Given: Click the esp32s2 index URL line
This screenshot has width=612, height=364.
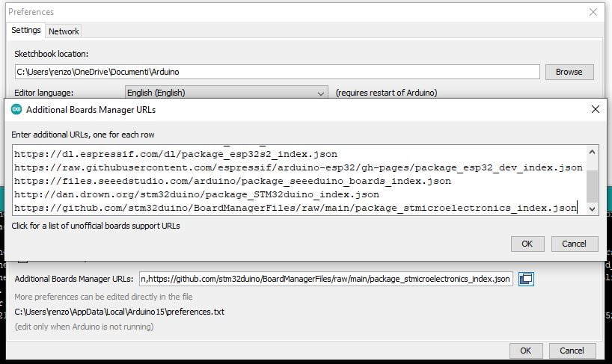Looking at the screenshot, I should tap(176, 154).
